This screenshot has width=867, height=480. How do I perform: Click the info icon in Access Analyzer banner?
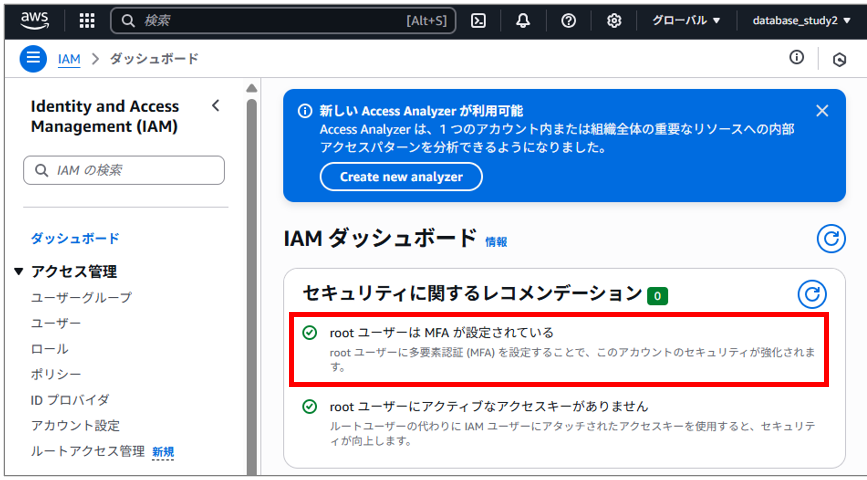coord(305,111)
